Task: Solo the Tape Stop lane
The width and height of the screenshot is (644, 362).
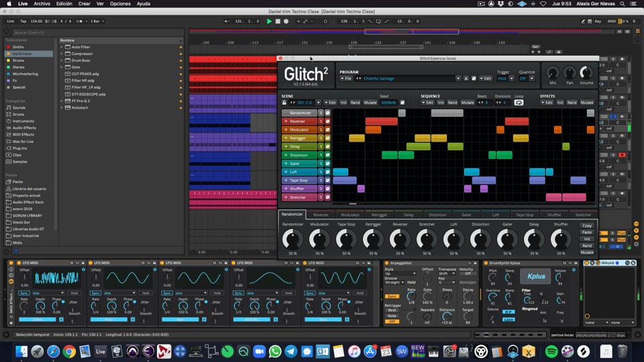Action: 321,180
